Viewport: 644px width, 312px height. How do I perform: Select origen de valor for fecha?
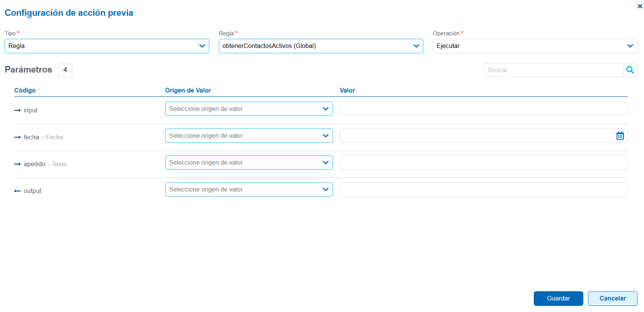pyautogui.click(x=249, y=136)
